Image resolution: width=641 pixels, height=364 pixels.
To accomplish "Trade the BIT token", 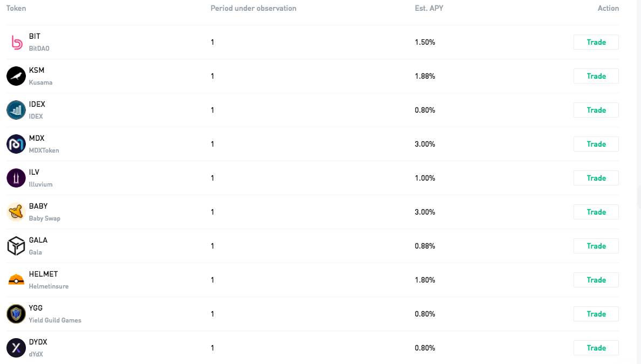I will pyautogui.click(x=596, y=42).
